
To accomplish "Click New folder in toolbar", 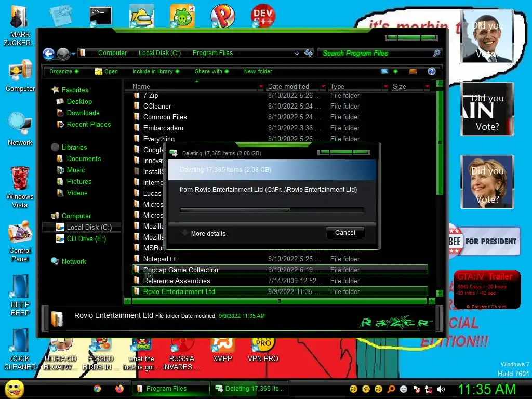I will tap(258, 71).
